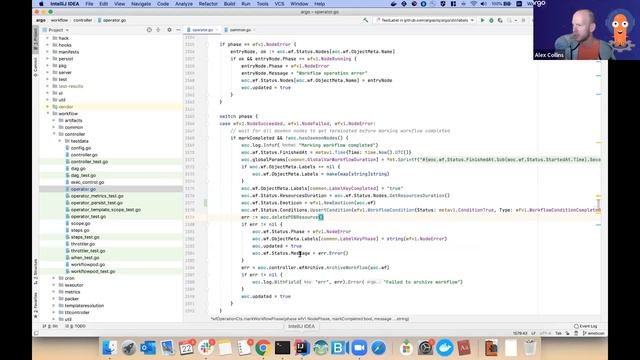Click the workflow breadcrumb in navigation bar

59,20
